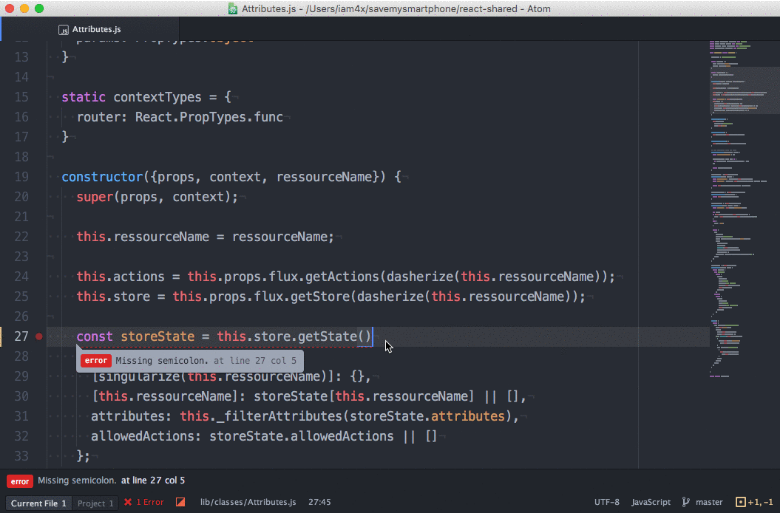The height and width of the screenshot is (514, 782).
Task: Click the yellow minimize window button
Action: coord(24,8)
